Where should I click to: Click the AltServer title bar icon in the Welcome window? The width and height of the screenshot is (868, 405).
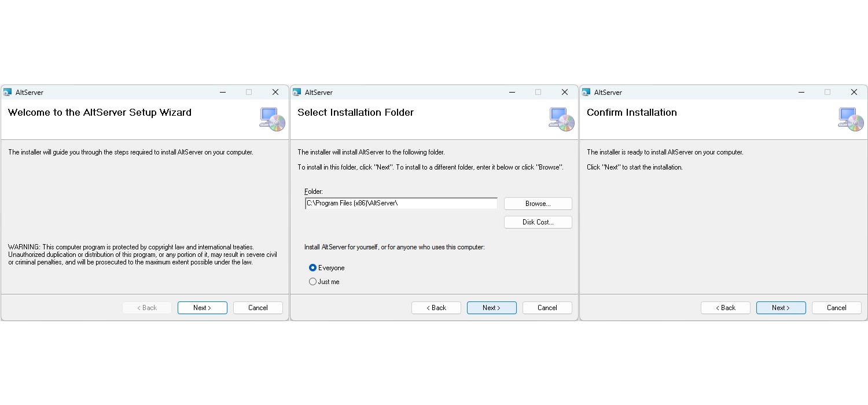(x=8, y=93)
